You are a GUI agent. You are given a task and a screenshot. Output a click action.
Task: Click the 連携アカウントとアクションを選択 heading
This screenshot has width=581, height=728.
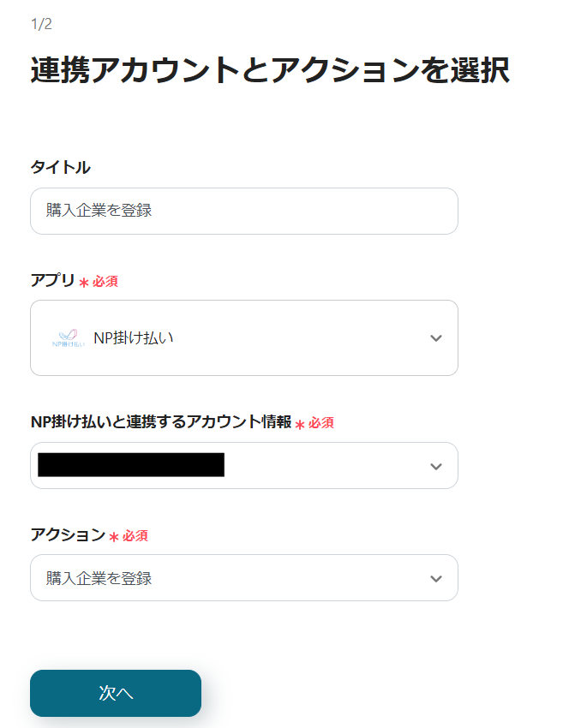point(270,70)
